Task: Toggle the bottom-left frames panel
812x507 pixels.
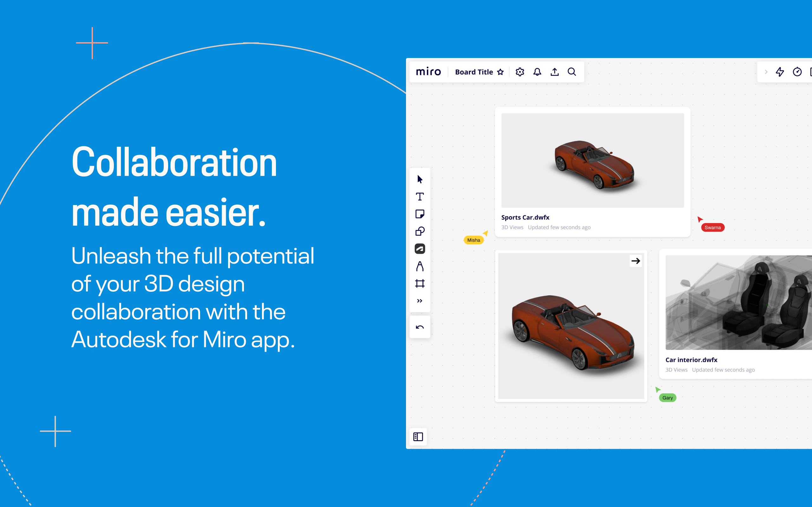Action: [418, 437]
